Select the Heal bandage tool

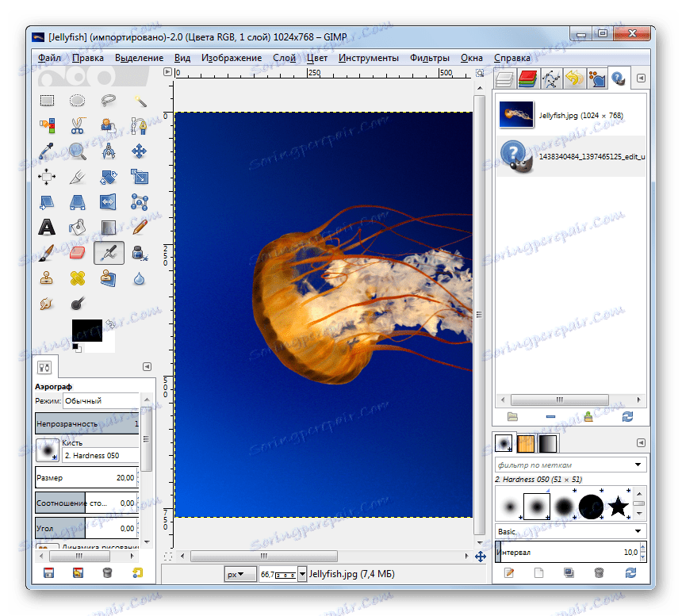point(78,278)
